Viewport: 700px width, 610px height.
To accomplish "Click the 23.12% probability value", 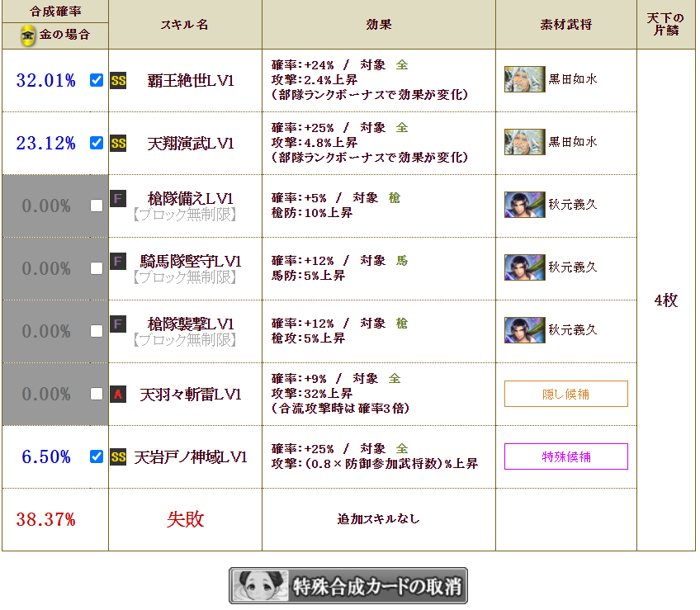I will click(46, 143).
